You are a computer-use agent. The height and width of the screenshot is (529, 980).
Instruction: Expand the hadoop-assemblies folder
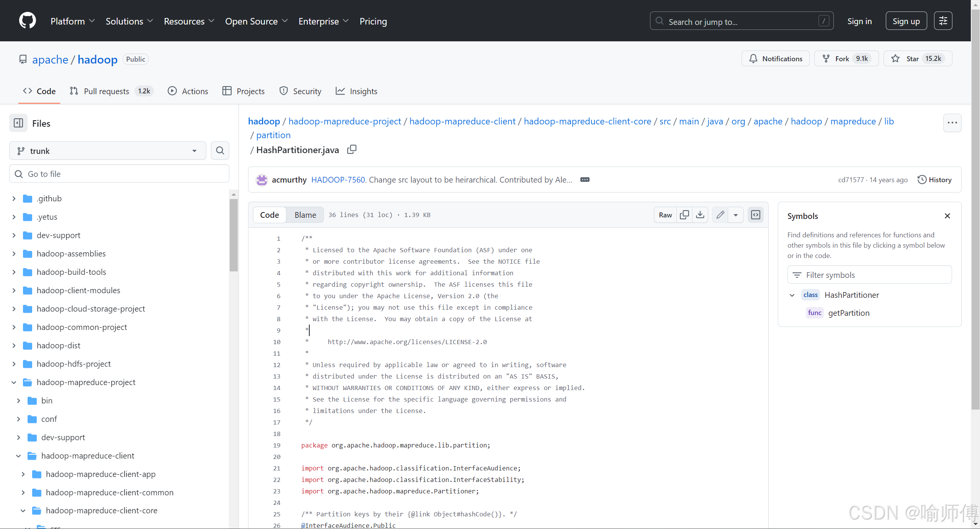pos(14,253)
